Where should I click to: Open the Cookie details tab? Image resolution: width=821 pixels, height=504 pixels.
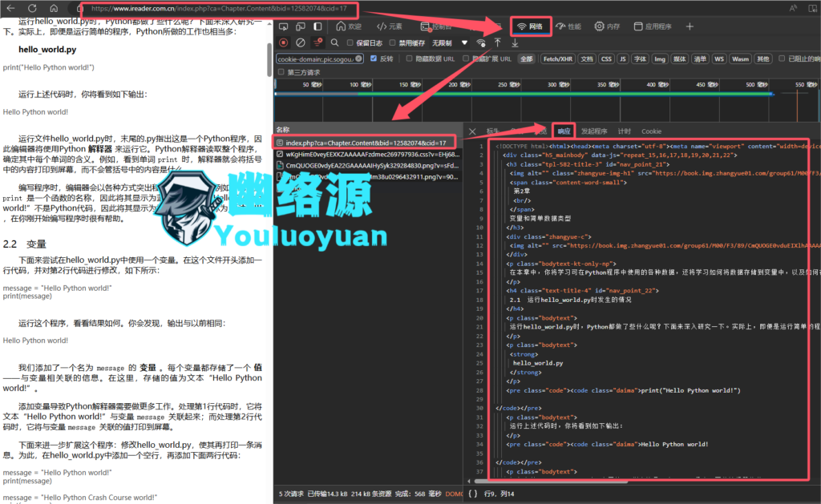coord(651,131)
